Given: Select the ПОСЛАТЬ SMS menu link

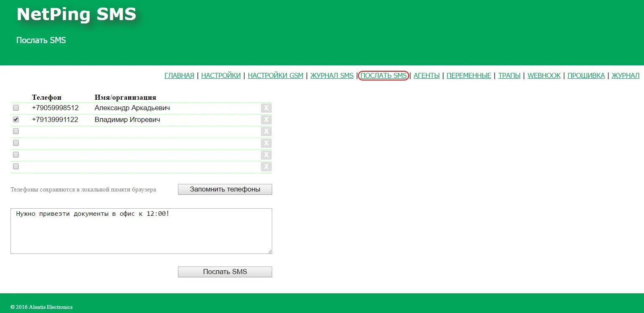Looking at the screenshot, I should click(384, 76).
